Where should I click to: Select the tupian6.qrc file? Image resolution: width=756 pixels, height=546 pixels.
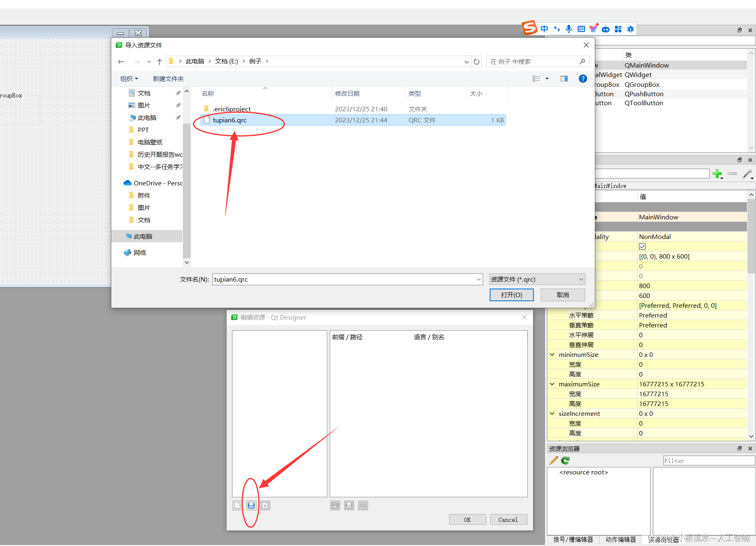[353, 120]
